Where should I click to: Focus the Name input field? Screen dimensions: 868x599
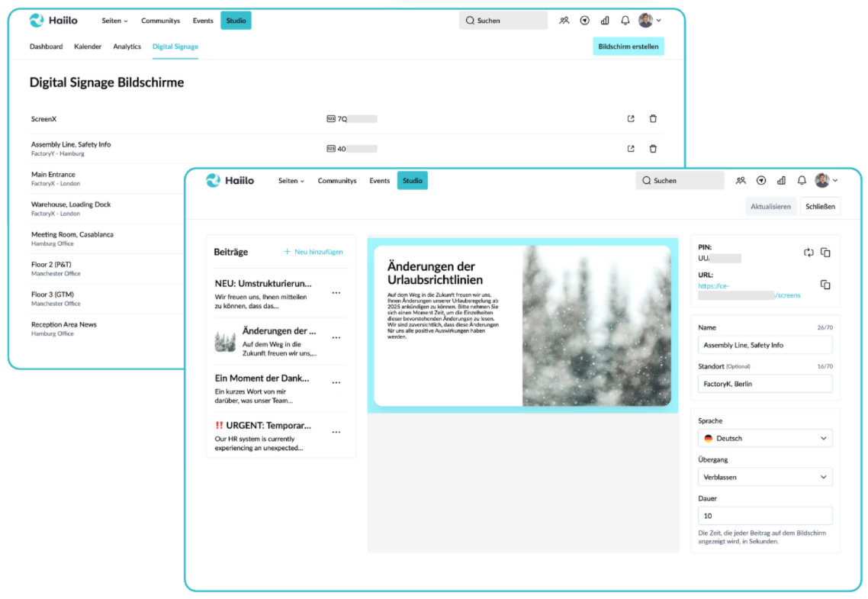tap(765, 345)
